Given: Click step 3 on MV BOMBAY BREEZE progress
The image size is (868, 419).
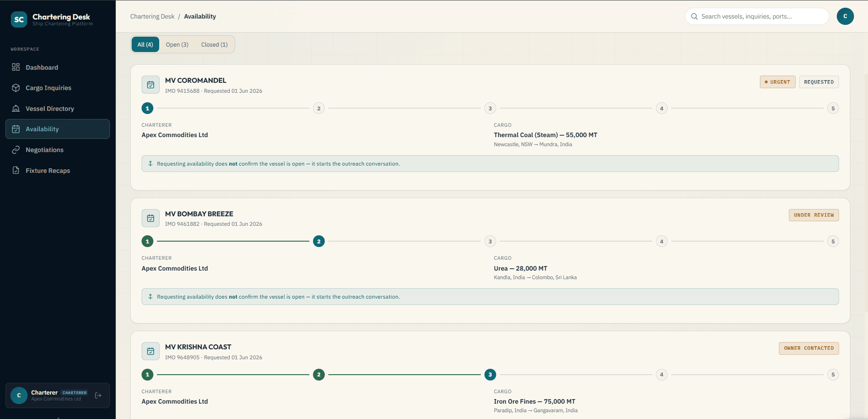Looking at the screenshot, I should coord(490,241).
